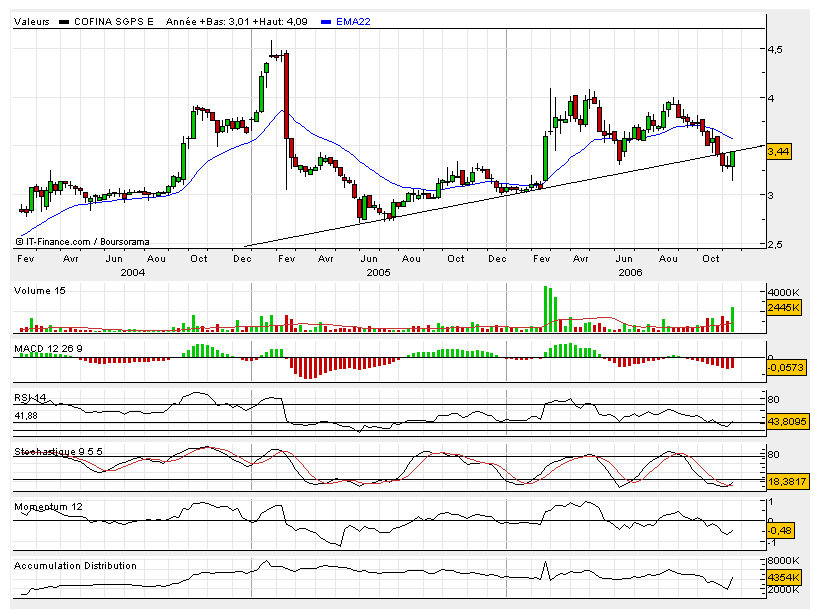
Task: Click the 4 price axis label
Action: pyautogui.click(x=771, y=98)
